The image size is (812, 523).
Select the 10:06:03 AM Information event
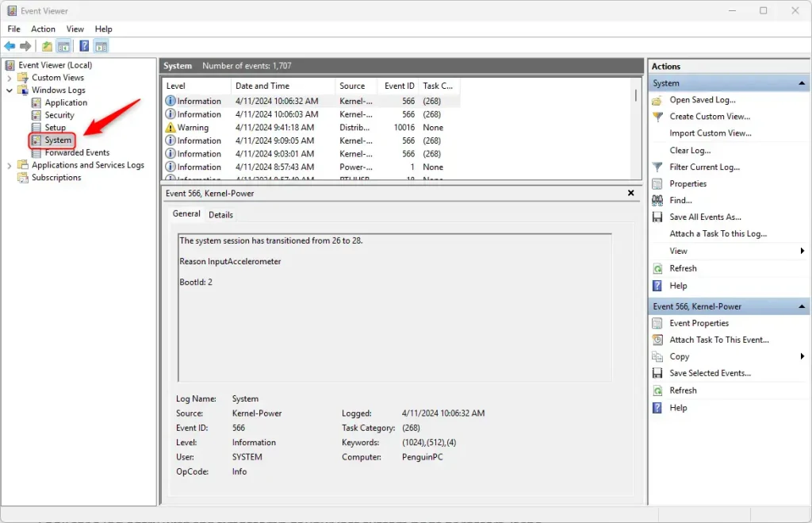pyautogui.click(x=311, y=114)
